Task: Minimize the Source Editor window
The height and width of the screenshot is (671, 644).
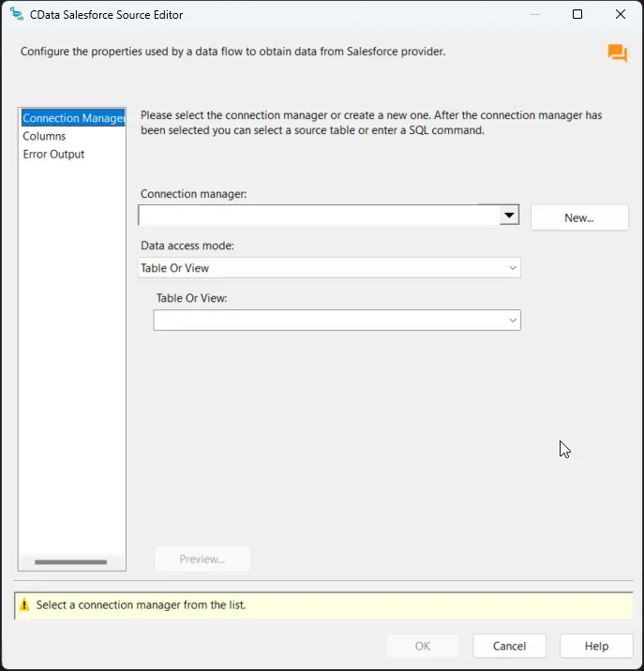Action: tap(534, 15)
